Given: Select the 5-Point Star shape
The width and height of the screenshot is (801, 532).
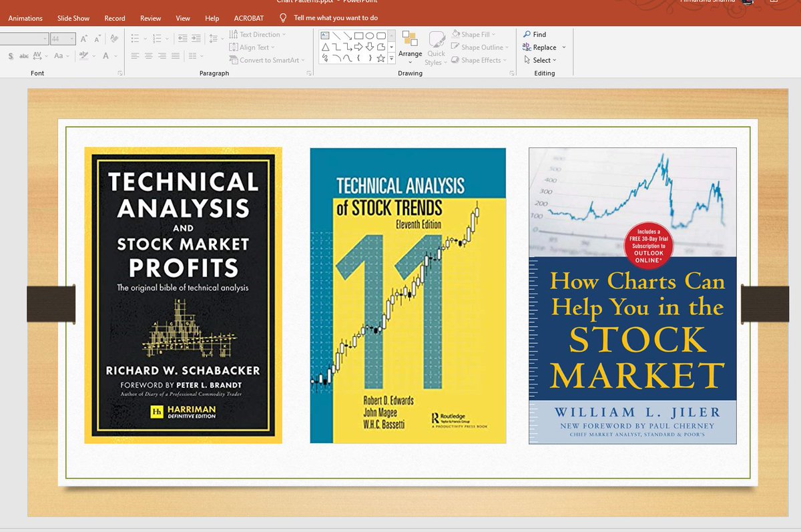Looking at the screenshot, I should 381,59.
